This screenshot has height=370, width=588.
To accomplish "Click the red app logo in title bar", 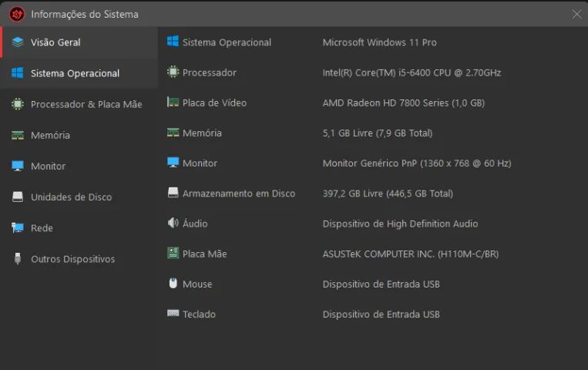I will pyautogui.click(x=17, y=14).
